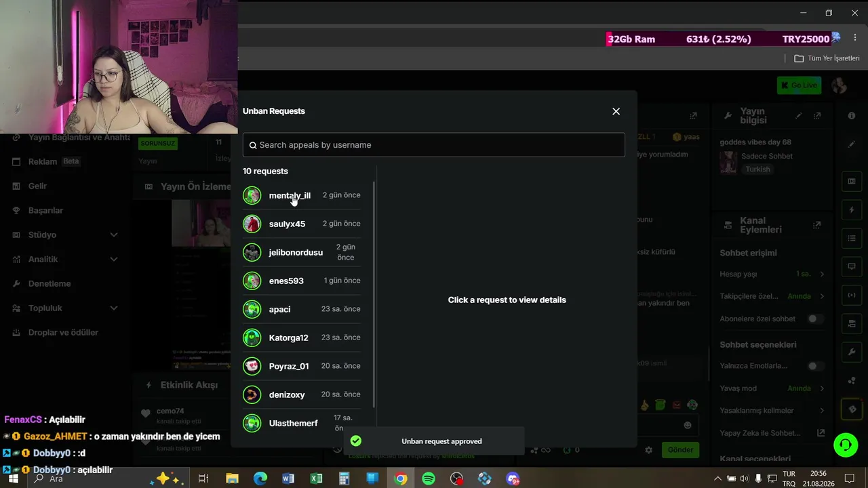Open Microsoft Word from the taskbar

(288, 479)
